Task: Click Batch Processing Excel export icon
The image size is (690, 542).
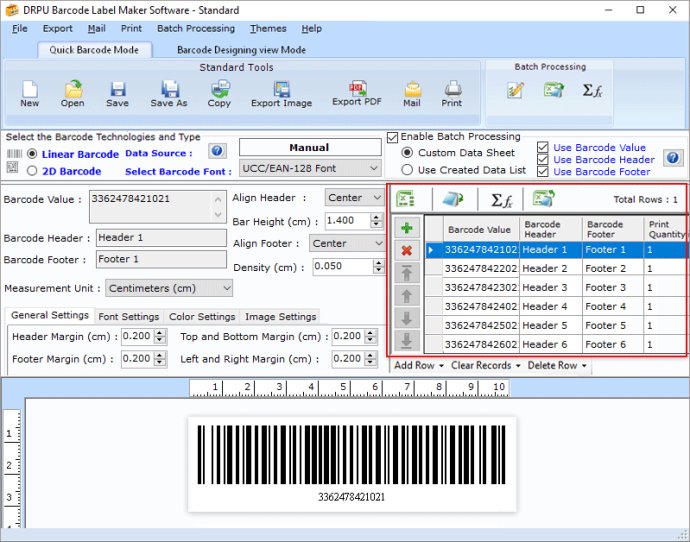Action: click(554, 90)
